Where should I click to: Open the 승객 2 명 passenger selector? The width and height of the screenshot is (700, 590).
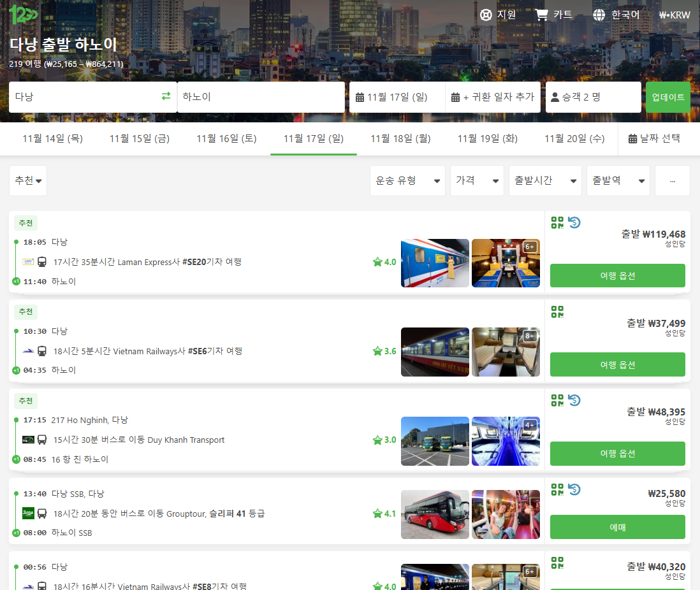[x=594, y=97]
